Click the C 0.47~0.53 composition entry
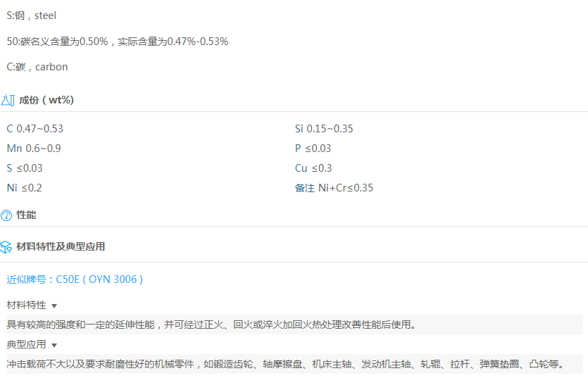 click(x=35, y=129)
